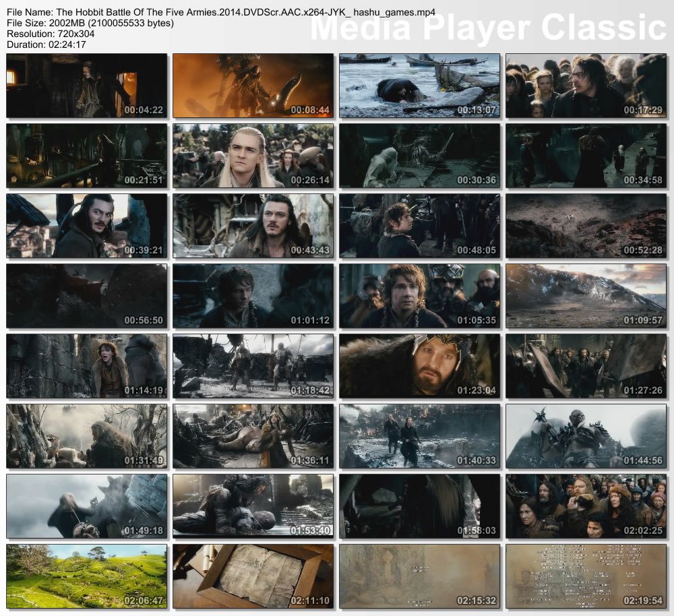
Task: Select the thumbnail marked 01:53:40
Action: (253, 506)
